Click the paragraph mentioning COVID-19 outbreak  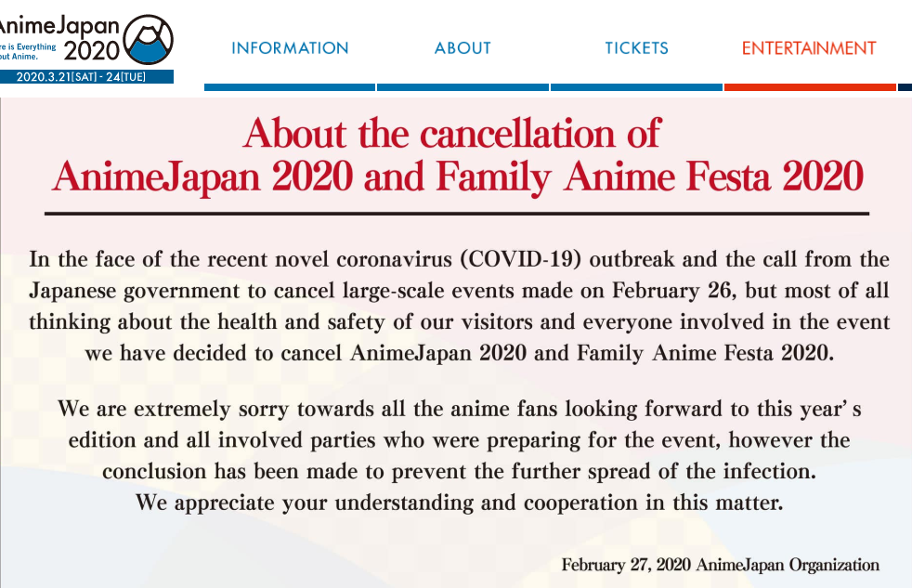click(459, 306)
